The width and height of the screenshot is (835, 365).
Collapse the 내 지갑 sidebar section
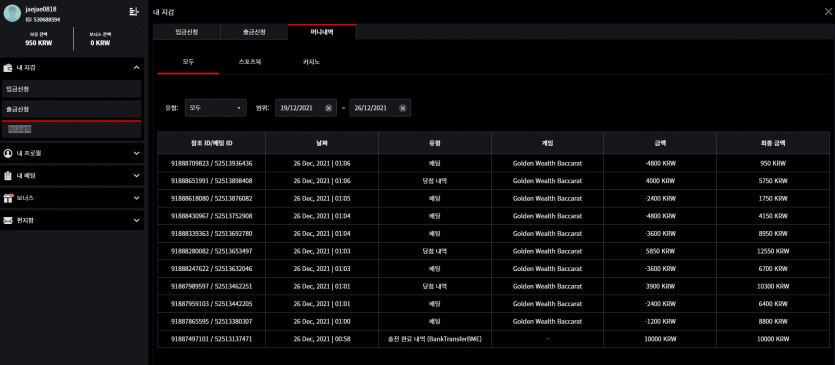(x=136, y=68)
